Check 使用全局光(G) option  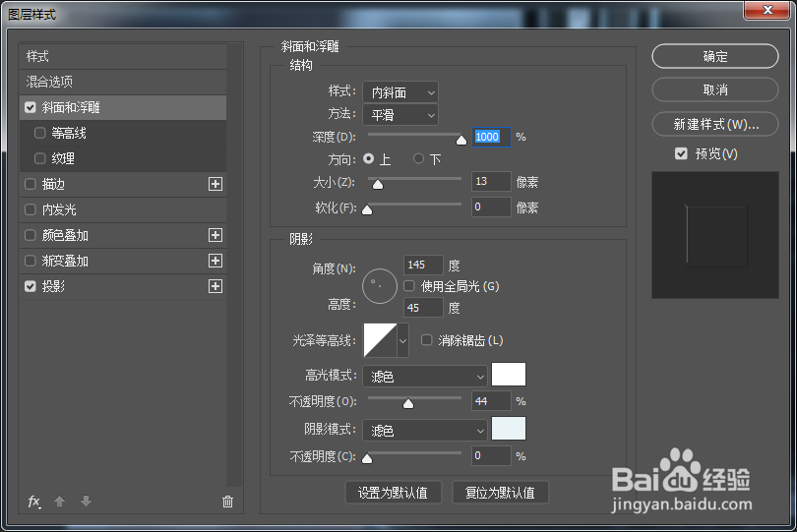tap(409, 286)
